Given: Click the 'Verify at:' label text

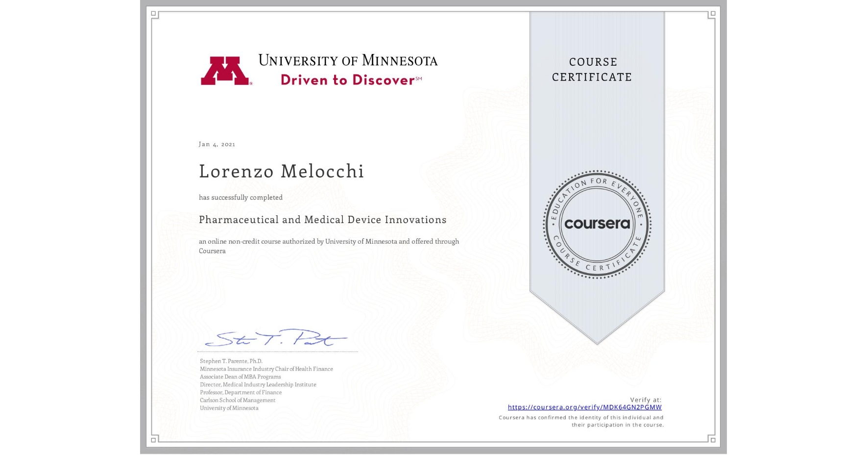Looking at the screenshot, I should [647, 399].
